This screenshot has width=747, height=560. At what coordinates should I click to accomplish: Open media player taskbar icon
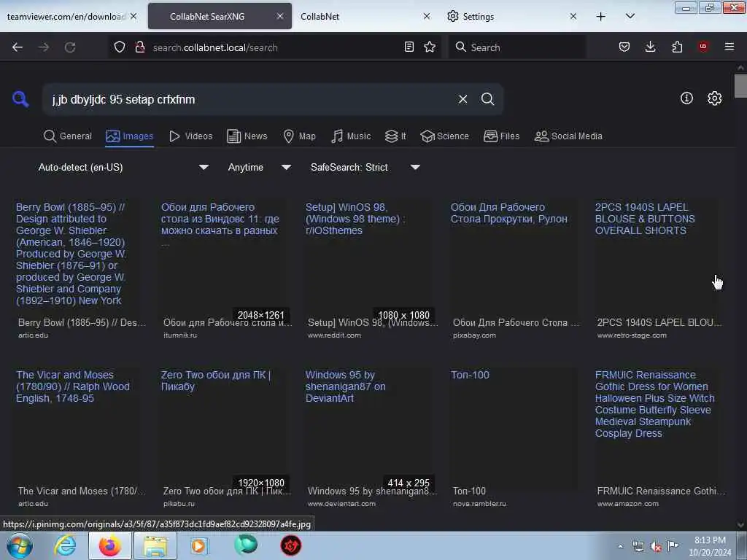199,545
